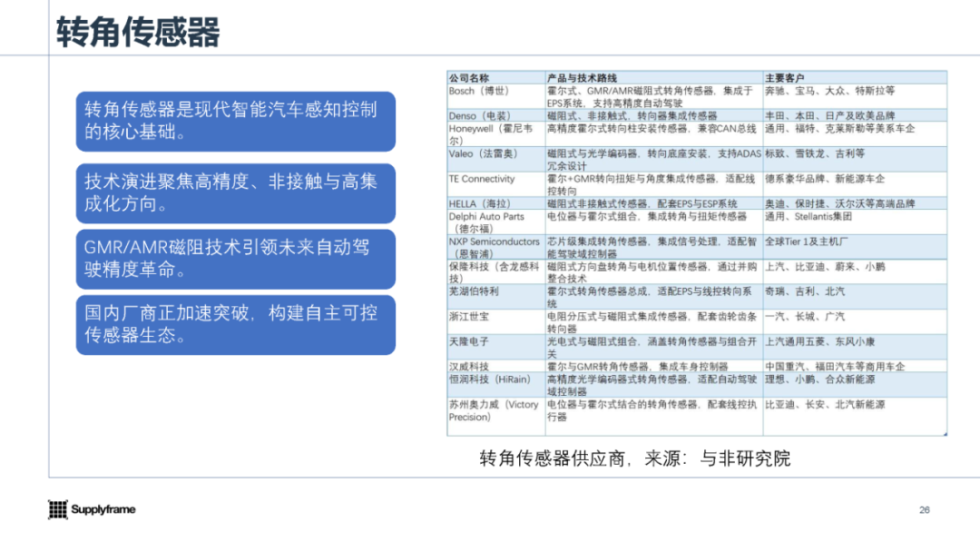This screenshot has height=542, width=980.
Task: Click the cell Delphi Auto Parts
Action: click(496, 222)
